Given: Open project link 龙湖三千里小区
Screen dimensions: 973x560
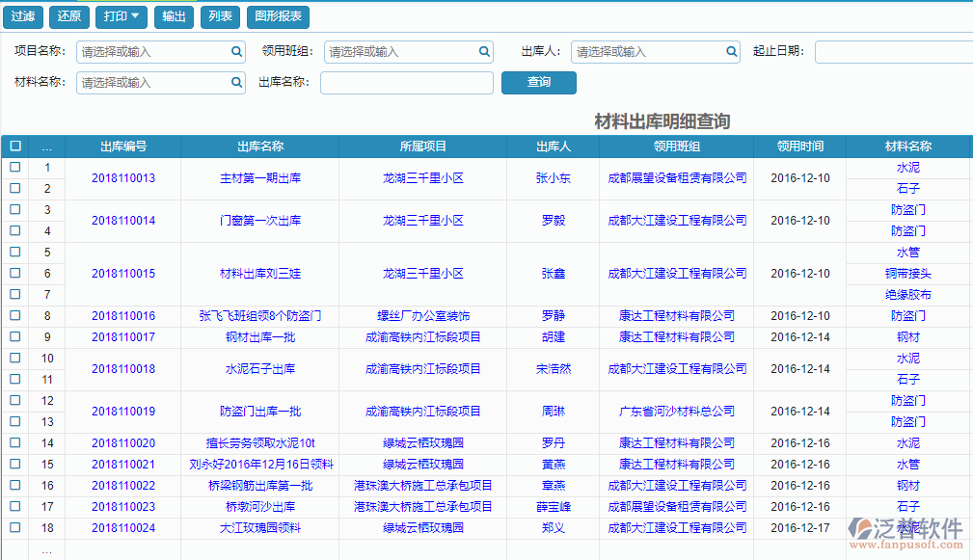Looking at the screenshot, I should (422, 177).
